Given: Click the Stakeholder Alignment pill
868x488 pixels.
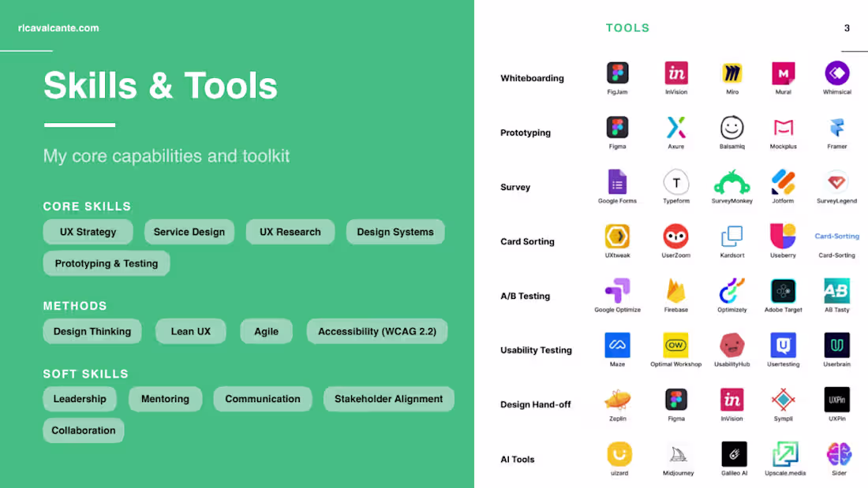Looking at the screenshot, I should [x=388, y=399].
